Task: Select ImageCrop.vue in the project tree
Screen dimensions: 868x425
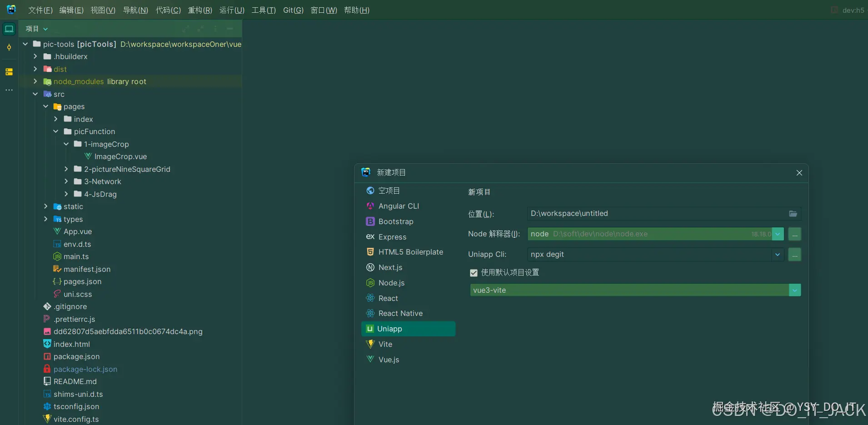Action: click(120, 156)
